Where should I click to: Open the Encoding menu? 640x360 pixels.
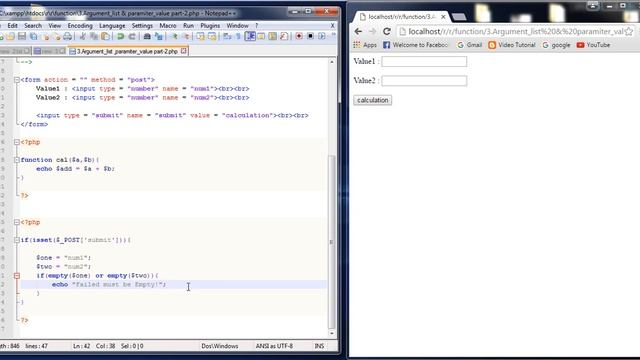pos(80,25)
